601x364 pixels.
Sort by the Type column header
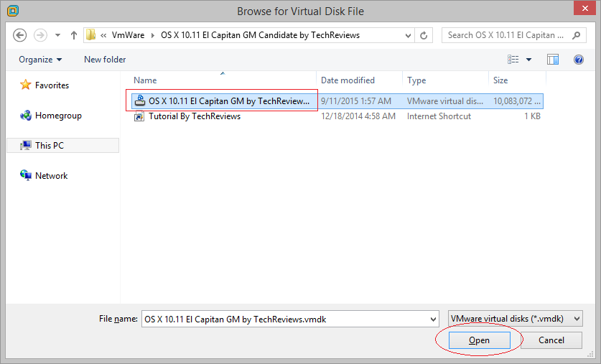point(416,80)
